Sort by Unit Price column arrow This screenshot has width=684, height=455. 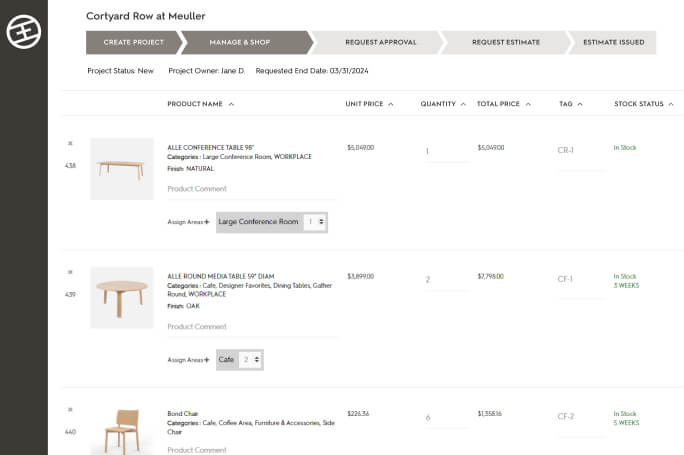[391, 104]
